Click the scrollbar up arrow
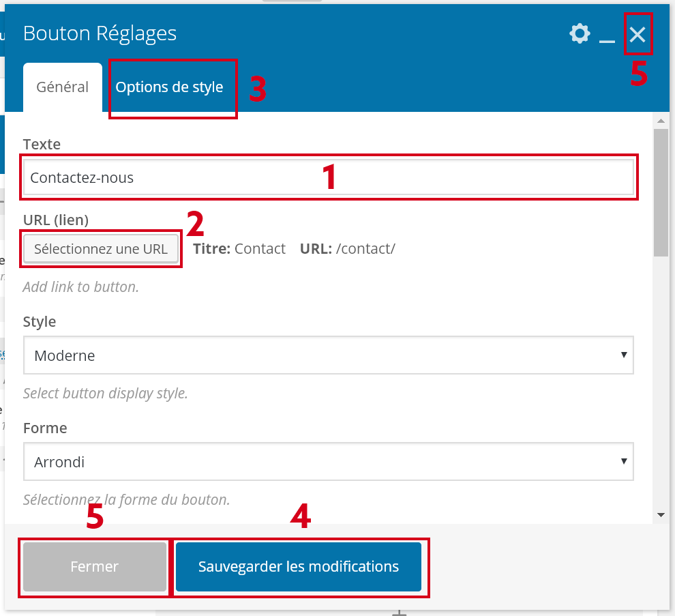 (661, 121)
